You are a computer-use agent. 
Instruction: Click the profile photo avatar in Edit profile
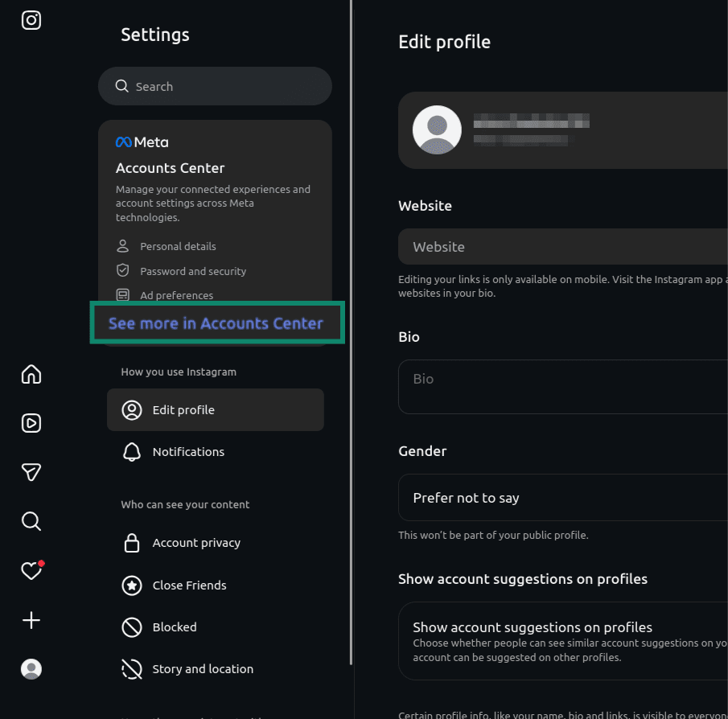pyautogui.click(x=437, y=130)
